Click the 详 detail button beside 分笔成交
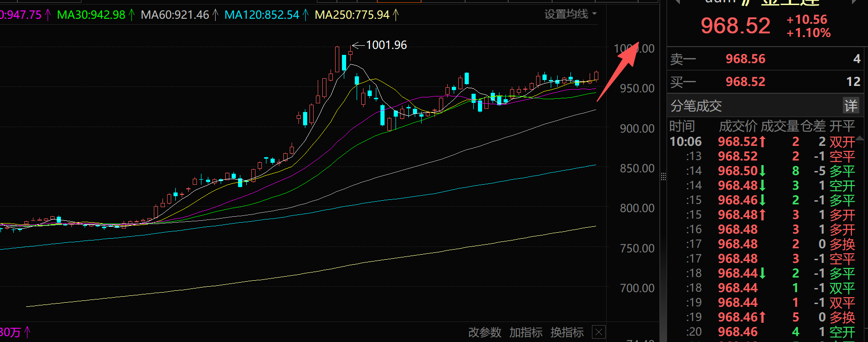The image size is (868, 342). [x=851, y=106]
